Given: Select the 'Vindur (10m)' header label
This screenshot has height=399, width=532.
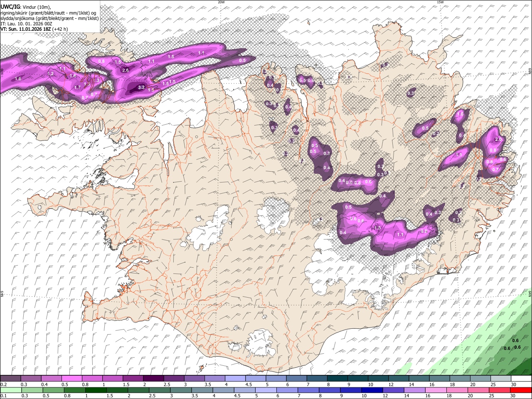Looking at the screenshot, I should pyautogui.click(x=36, y=7).
